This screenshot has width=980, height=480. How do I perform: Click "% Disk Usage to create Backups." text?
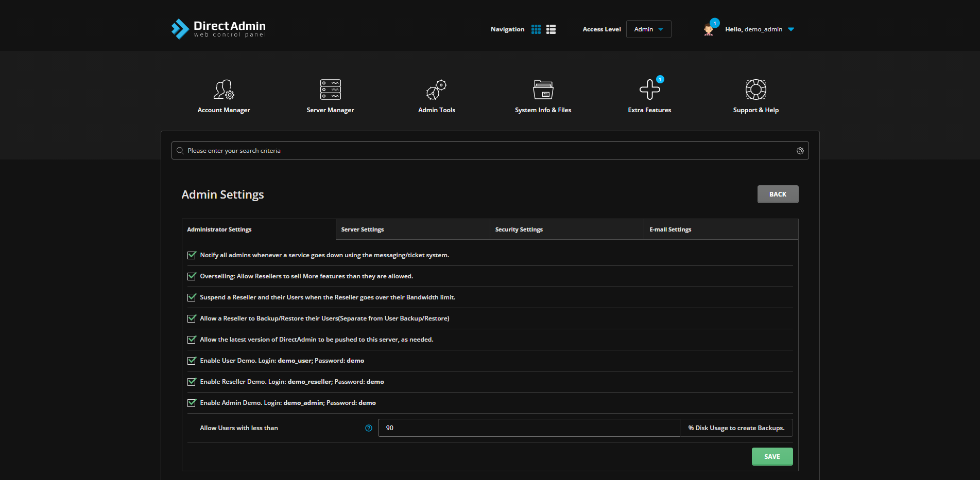736,428
